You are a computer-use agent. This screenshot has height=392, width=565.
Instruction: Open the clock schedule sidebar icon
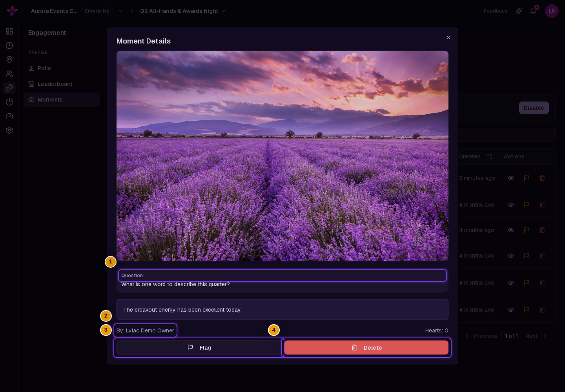9,45
